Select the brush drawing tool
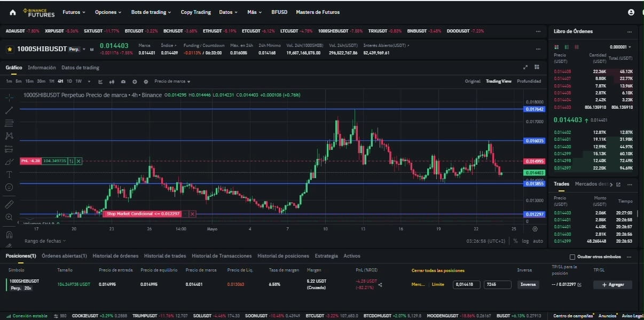This screenshot has height=320, width=644. pos(9,162)
